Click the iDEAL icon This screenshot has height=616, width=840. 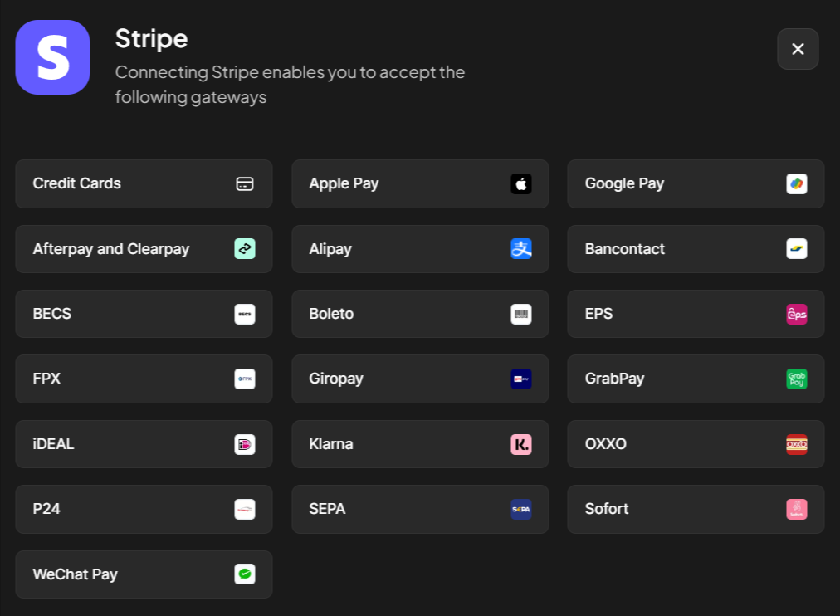244,443
